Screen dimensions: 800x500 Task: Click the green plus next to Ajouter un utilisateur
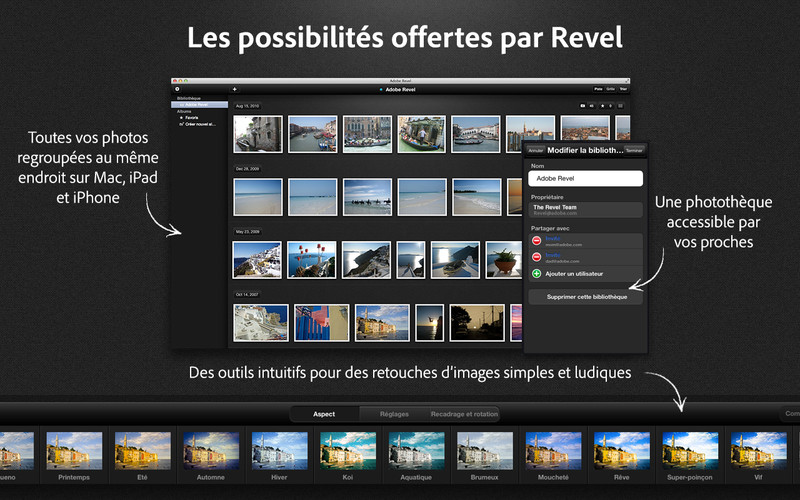537,273
